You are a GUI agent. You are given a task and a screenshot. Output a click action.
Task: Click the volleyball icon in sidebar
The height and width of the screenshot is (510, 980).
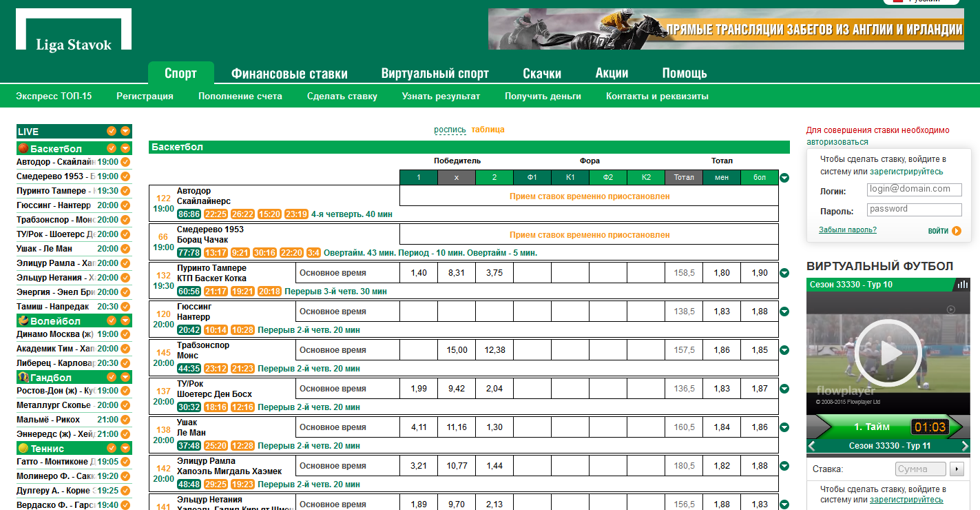tap(23, 320)
